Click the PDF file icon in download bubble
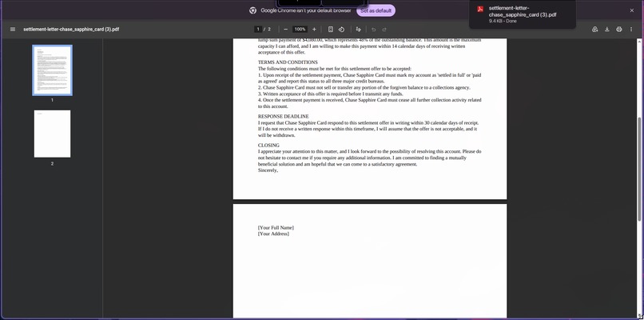This screenshot has height=320, width=644. pyautogui.click(x=480, y=10)
